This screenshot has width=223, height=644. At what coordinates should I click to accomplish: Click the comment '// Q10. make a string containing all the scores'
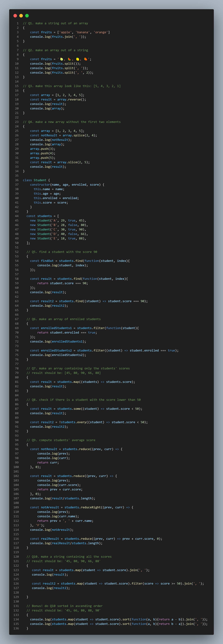[69, 557]
